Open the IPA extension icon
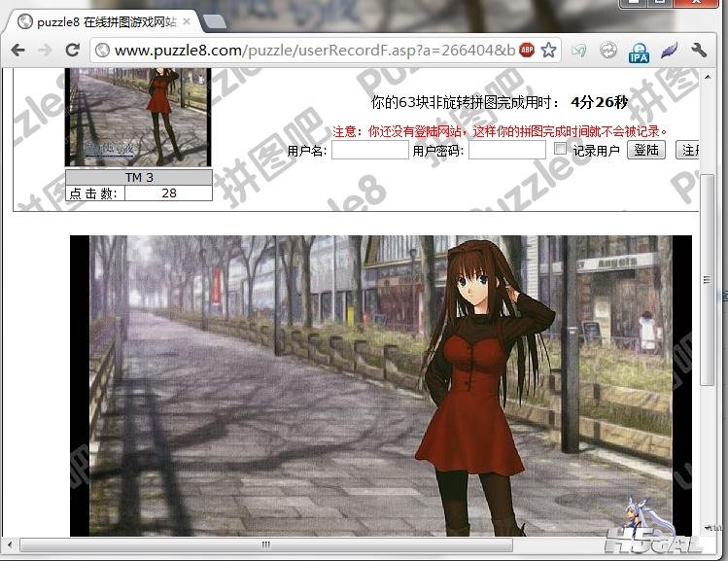The image size is (728, 561). 639,52
